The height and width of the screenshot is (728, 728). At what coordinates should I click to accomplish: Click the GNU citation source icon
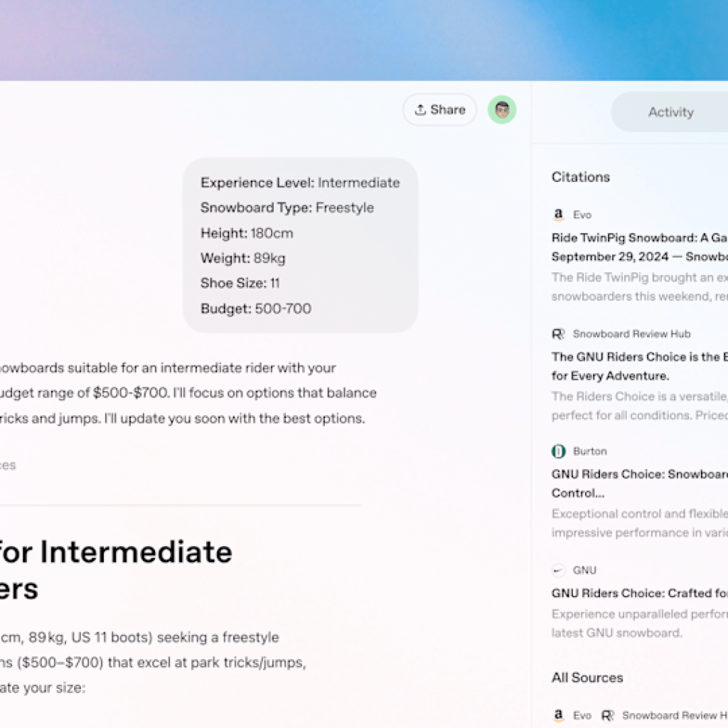(559, 570)
